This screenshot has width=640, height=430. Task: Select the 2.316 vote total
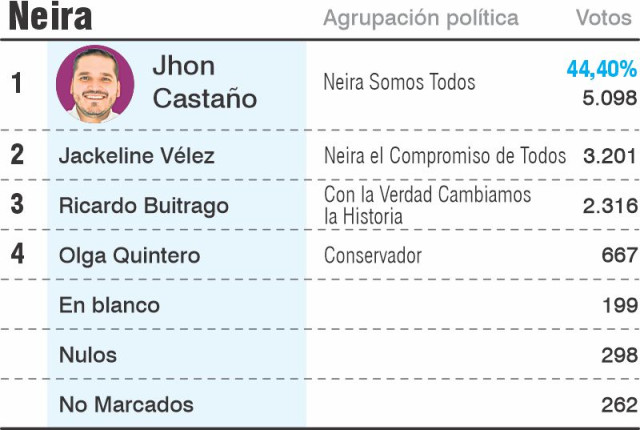click(610, 206)
